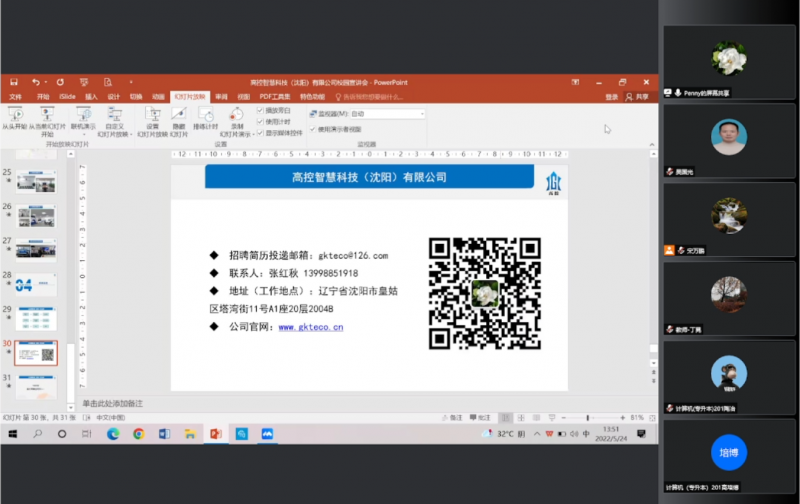
Task: Select slide 28 thumbnail in the panel
Action: [36, 284]
